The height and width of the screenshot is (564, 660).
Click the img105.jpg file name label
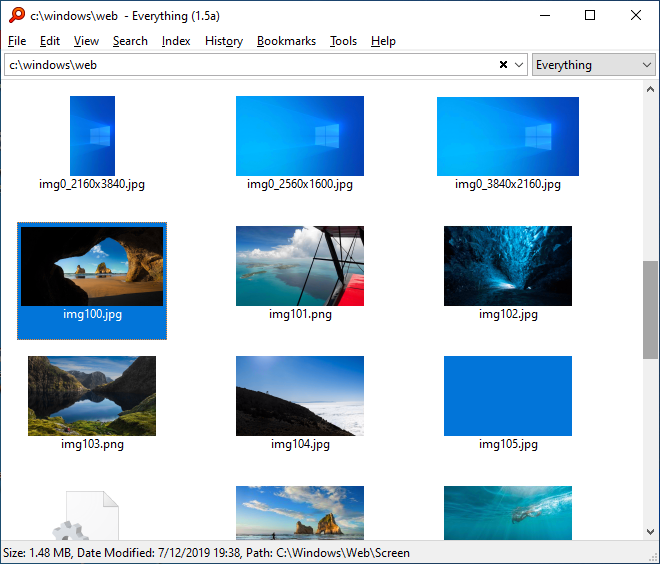point(508,444)
